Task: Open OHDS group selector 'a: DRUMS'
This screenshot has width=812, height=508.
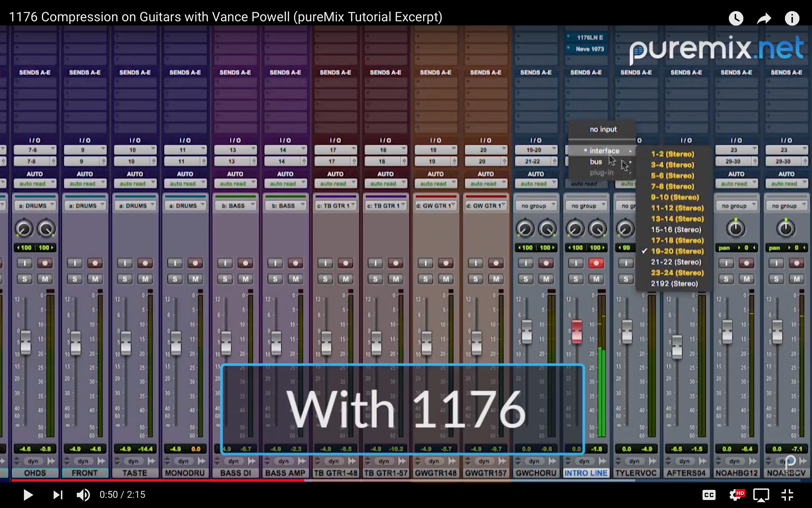Action: (x=35, y=206)
